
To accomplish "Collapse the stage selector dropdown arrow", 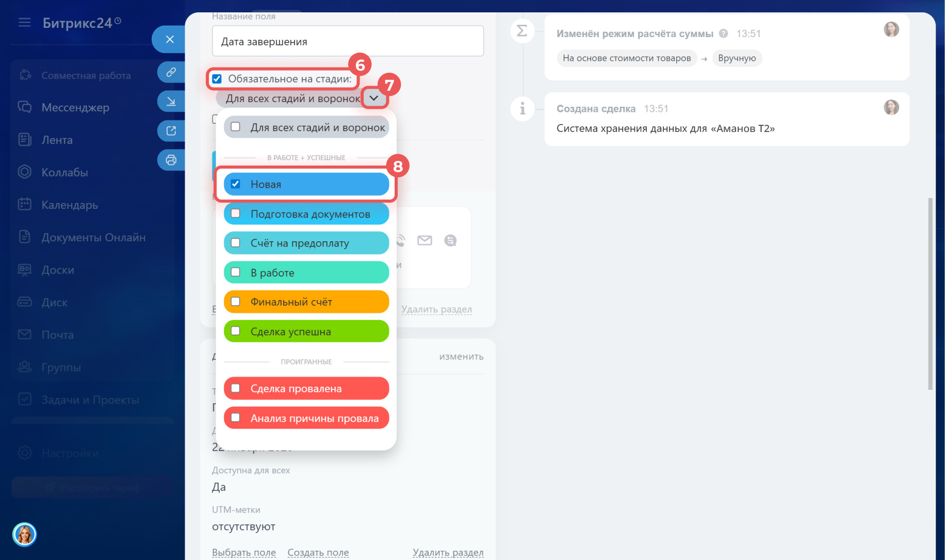I will [x=374, y=98].
